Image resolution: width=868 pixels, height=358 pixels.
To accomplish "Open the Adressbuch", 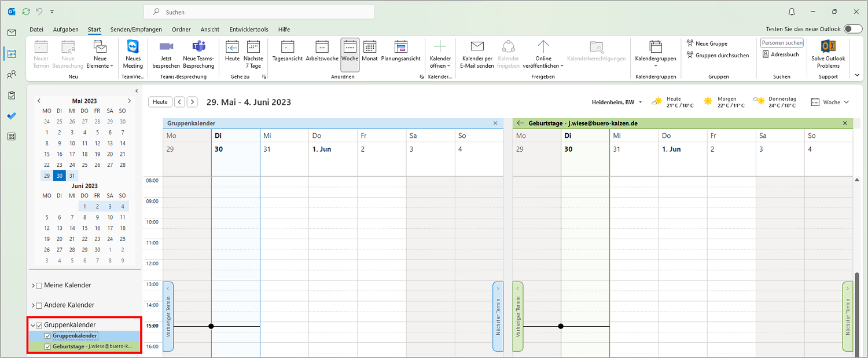I will point(781,54).
